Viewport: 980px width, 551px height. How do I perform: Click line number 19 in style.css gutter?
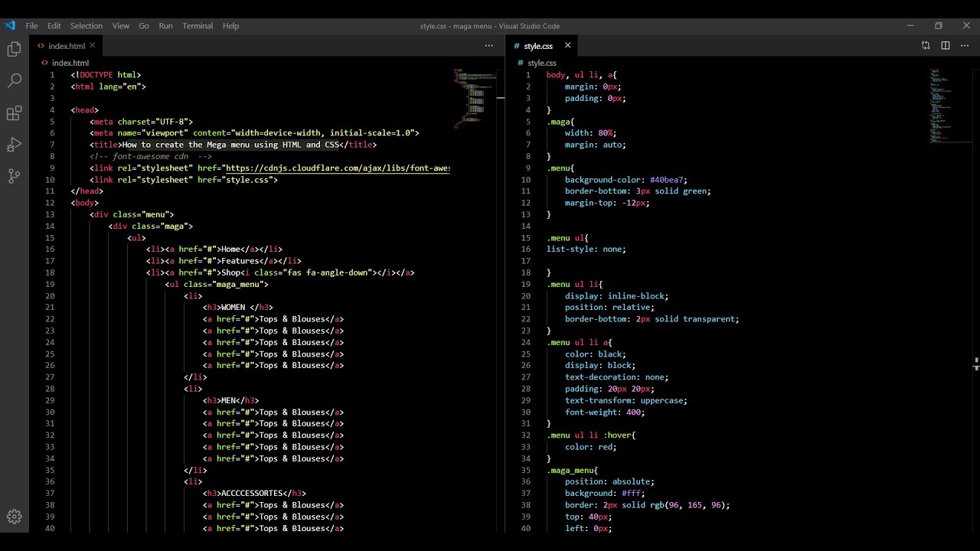tap(525, 285)
